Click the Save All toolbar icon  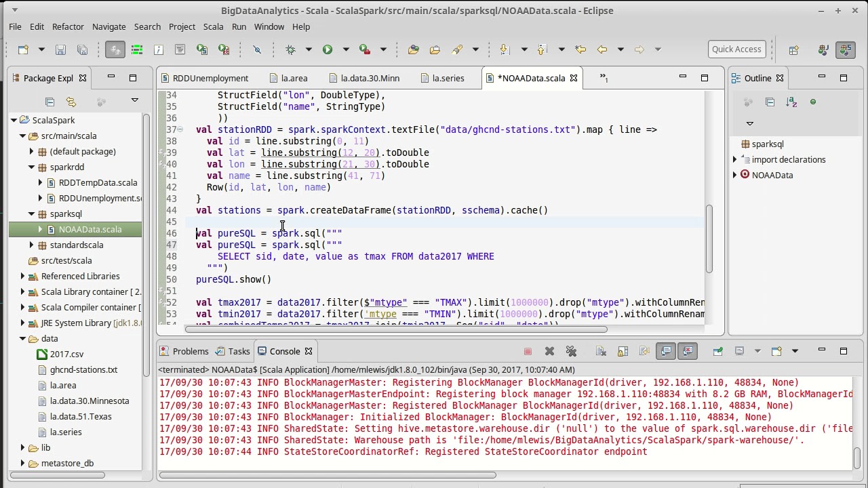[82, 49]
